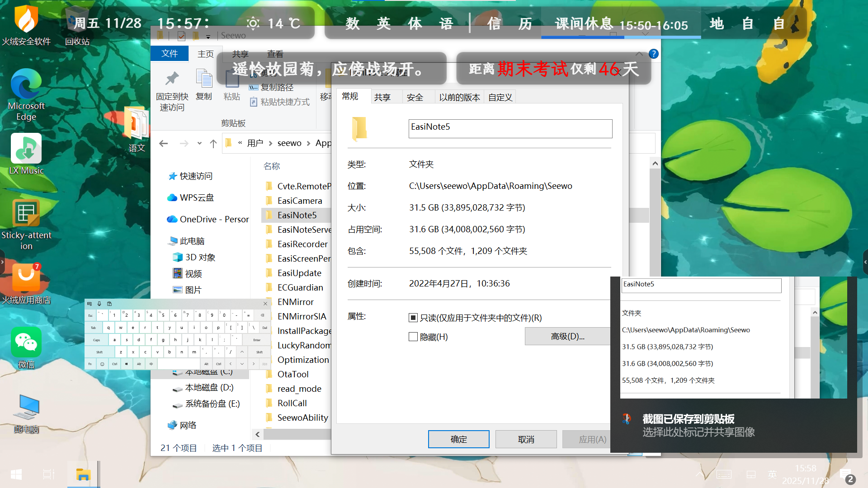Click the File Explorer taskbar icon
Image resolution: width=868 pixels, height=488 pixels.
pyautogui.click(x=83, y=474)
